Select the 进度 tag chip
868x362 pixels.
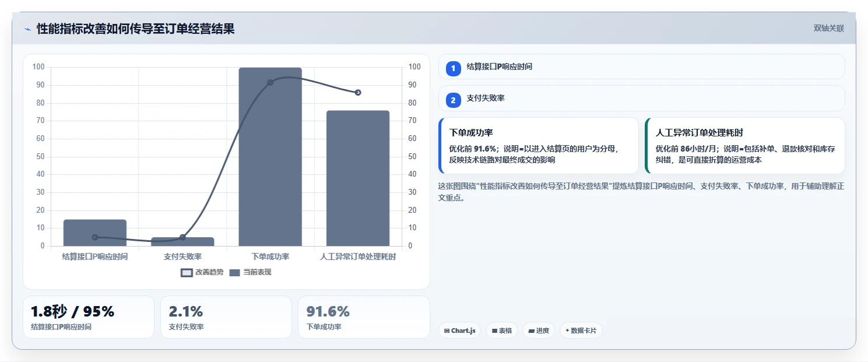[x=539, y=331]
